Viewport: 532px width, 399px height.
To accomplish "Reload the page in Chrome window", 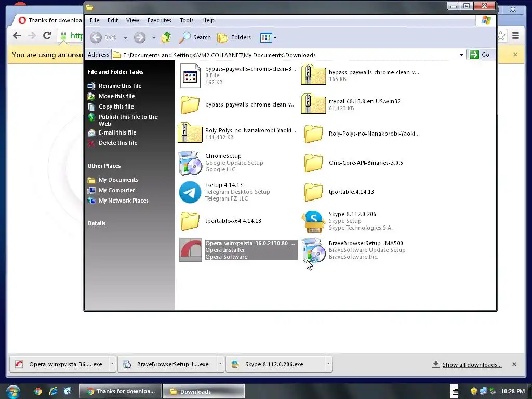I will [47, 35].
